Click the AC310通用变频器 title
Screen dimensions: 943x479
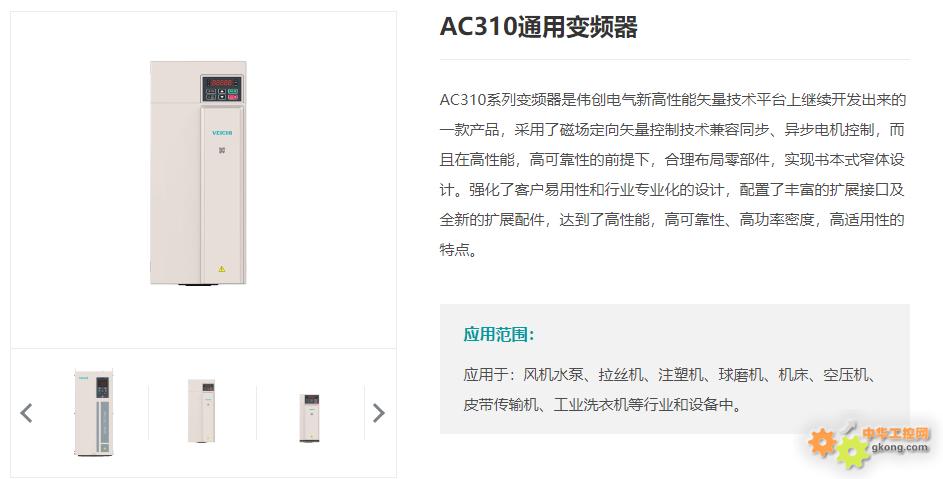[538, 27]
